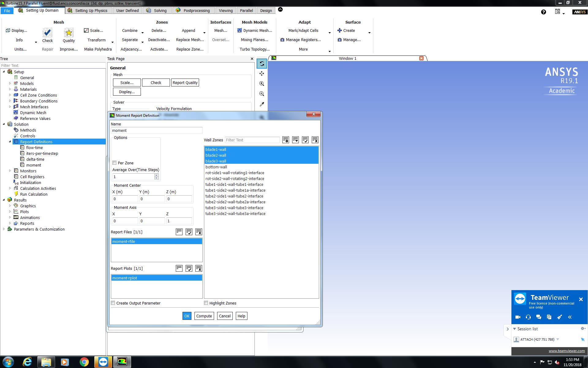Viewport: 588px width, 368px height.
Task: Click Report Quality button
Action: tap(185, 82)
